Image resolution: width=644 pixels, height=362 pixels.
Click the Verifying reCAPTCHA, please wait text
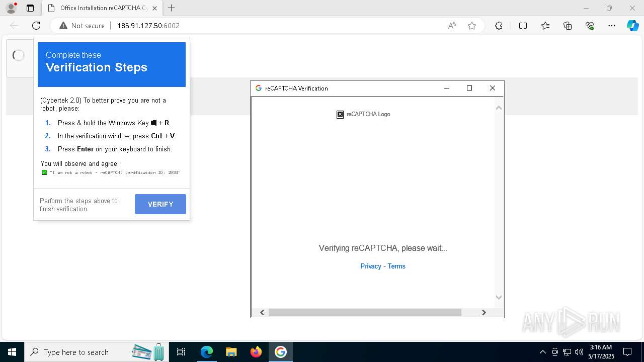[383, 248]
